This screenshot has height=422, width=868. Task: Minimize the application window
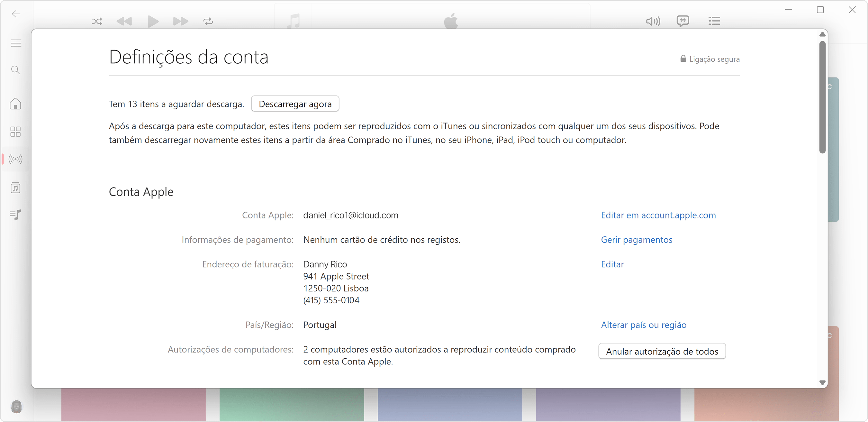pyautogui.click(x=789, y=10)
